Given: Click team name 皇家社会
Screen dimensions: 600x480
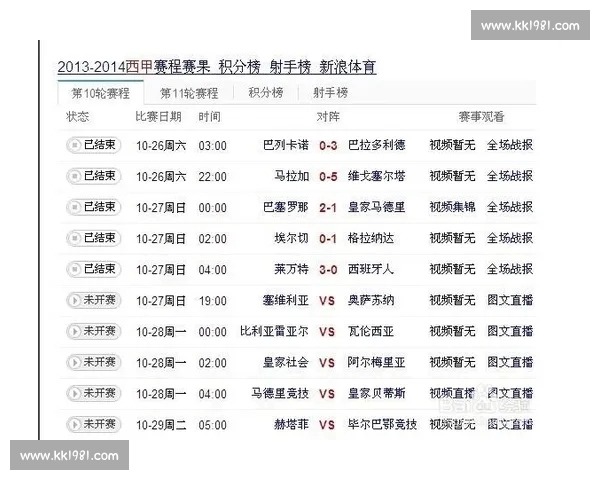Looking at the screenshot, I should point(285,362).
